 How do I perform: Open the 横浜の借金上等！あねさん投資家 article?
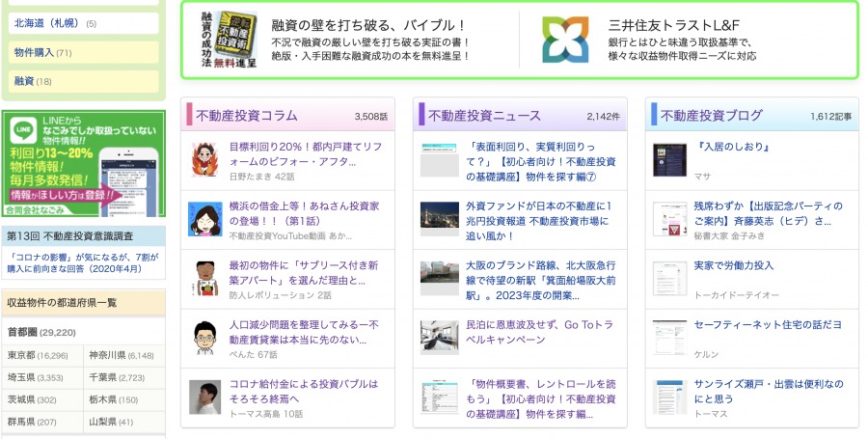[305, 213]
